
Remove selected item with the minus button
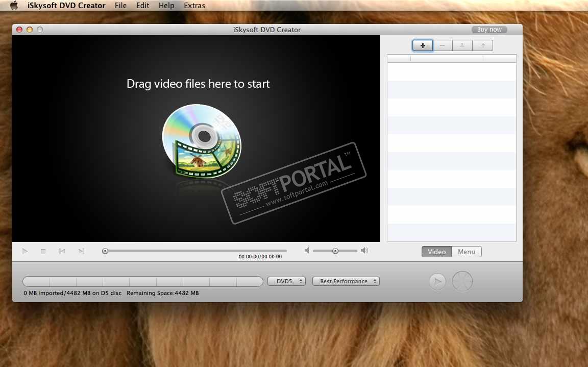pos(443,45)
